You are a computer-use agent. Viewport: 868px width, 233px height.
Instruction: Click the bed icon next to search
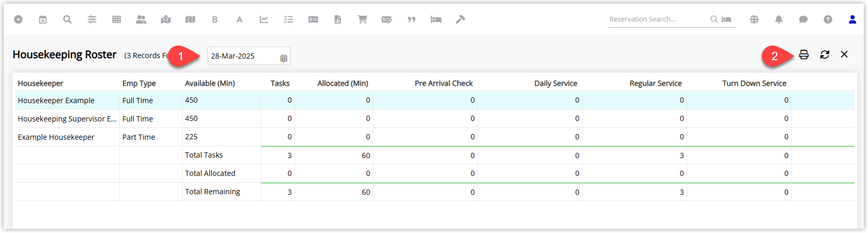726,19
